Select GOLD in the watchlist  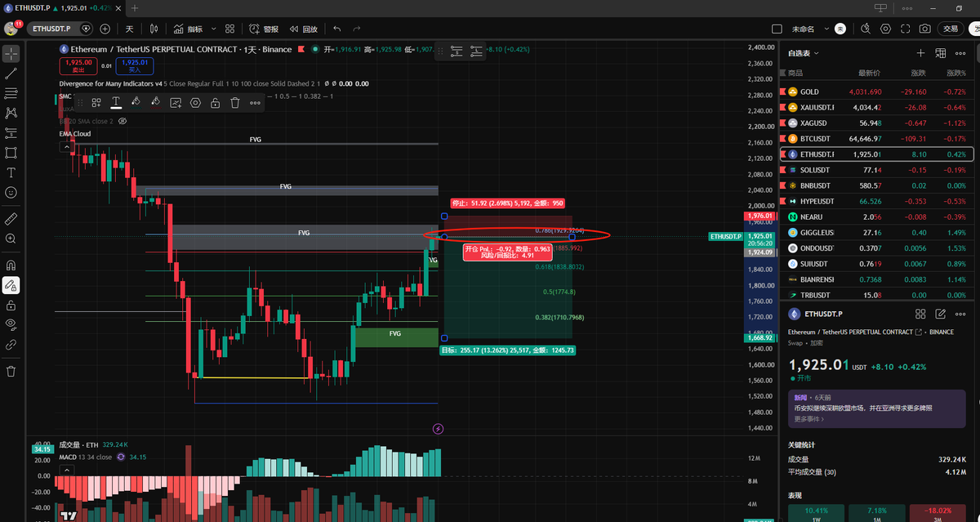tap(876, 91)
